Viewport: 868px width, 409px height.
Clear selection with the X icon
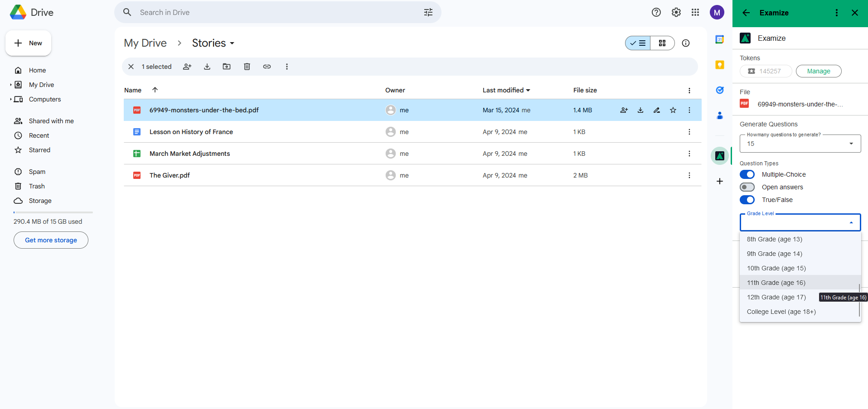pos(131,67)
